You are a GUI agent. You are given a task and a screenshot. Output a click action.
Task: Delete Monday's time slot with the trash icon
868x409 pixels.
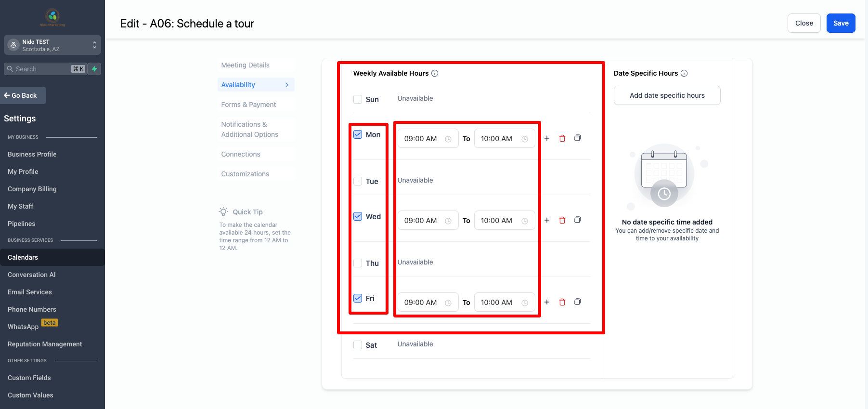click(562, 138)
